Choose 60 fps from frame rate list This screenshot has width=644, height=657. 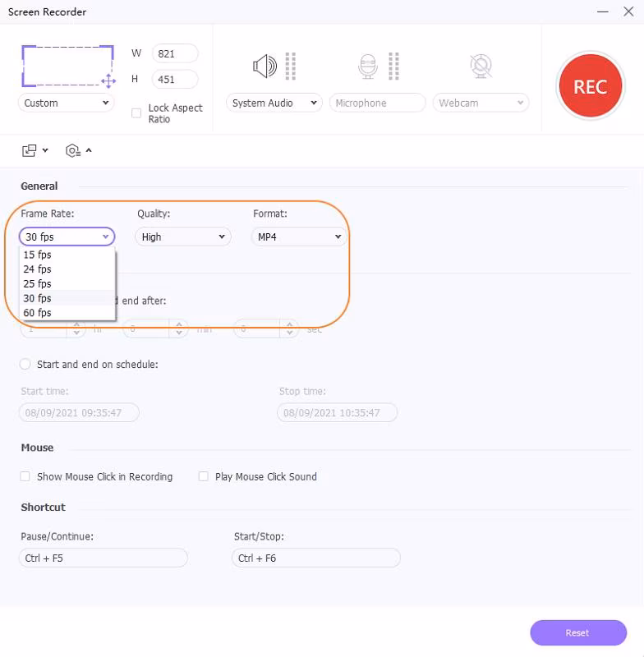click(38, 313)
